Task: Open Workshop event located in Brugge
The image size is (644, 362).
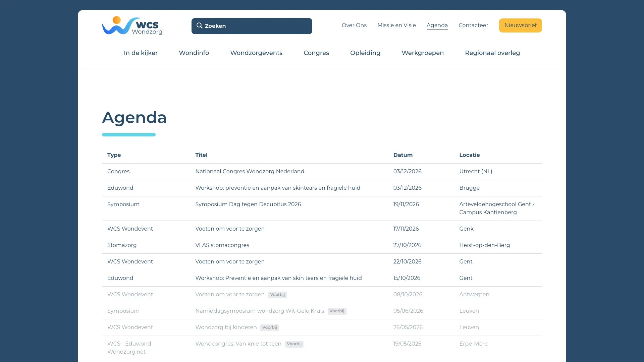Action: coord(278,188)
